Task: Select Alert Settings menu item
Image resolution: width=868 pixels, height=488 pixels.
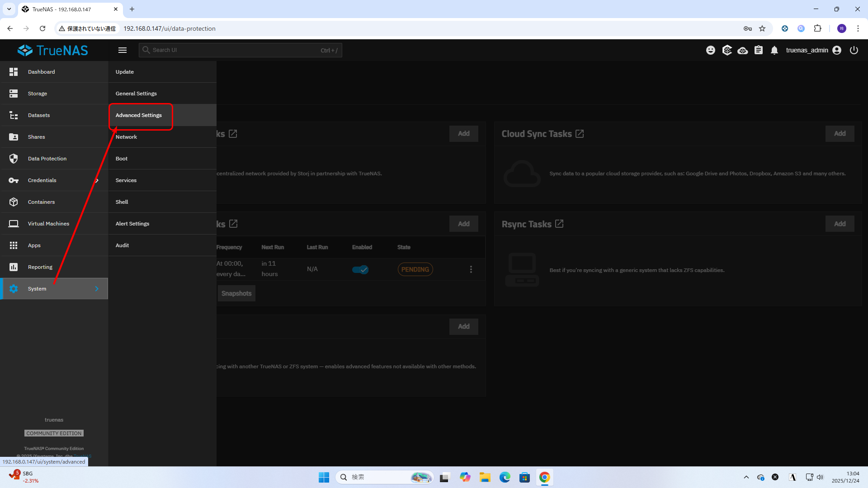Action: coord(132,224)
